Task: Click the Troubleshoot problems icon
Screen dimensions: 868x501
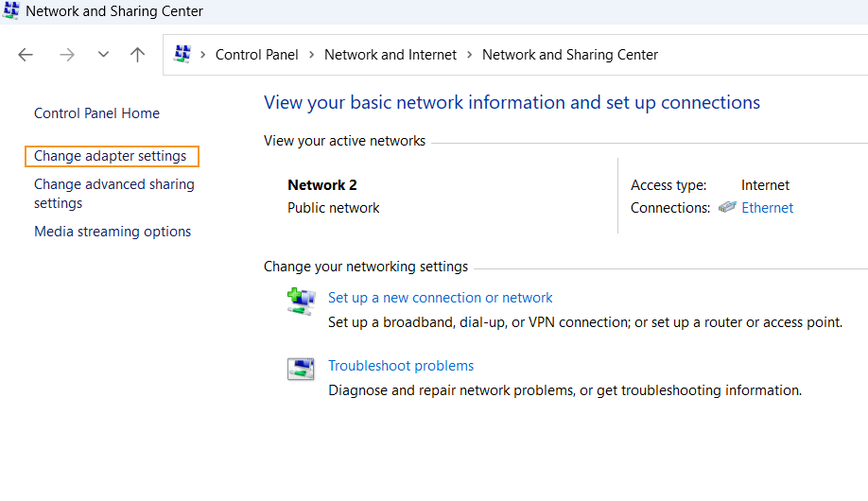Action: pos(301,370)
